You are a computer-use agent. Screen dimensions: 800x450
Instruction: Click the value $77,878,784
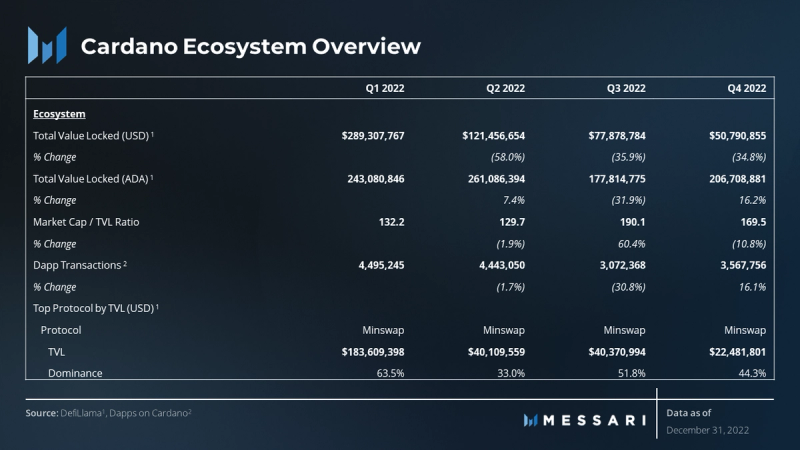coord(617,136)
